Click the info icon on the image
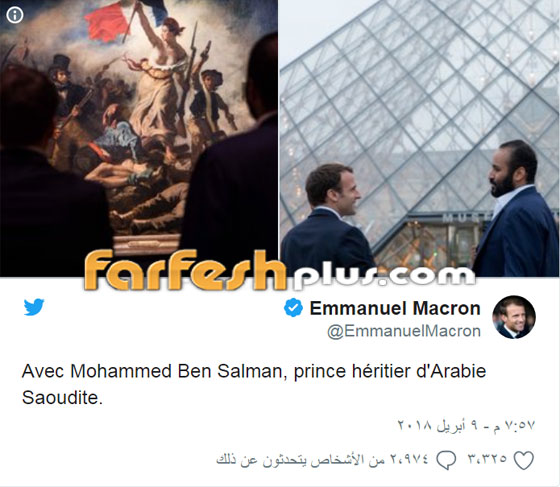Screen dimensions: 560x487 [x=15, y=15]
